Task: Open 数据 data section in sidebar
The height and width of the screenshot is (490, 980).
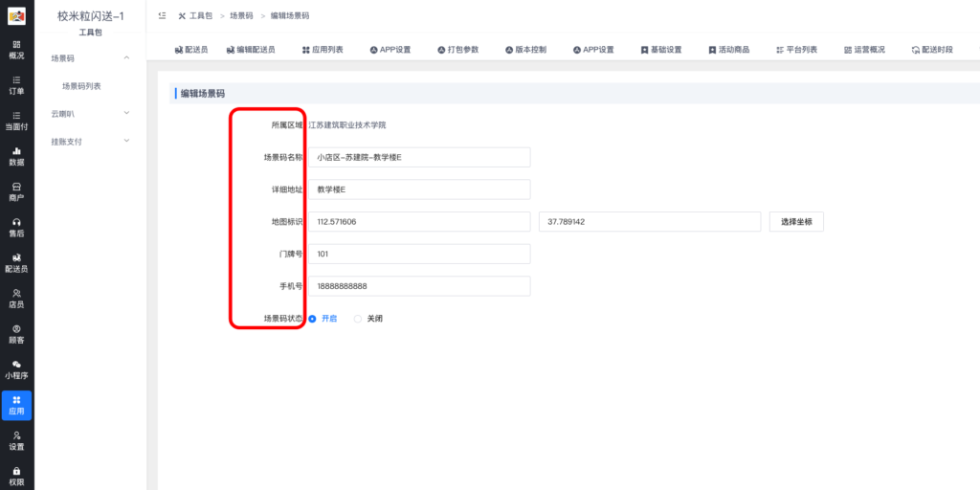Action: tap(17, 157)
